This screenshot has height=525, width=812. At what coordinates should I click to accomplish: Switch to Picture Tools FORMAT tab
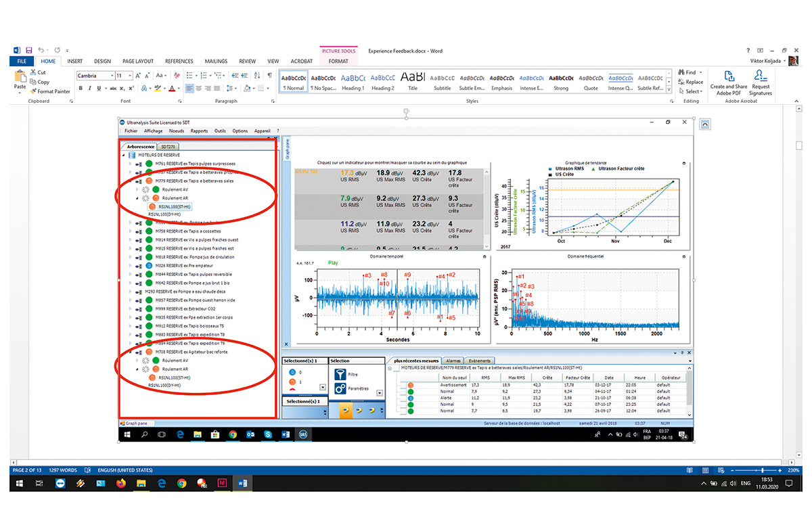(338, 61)
